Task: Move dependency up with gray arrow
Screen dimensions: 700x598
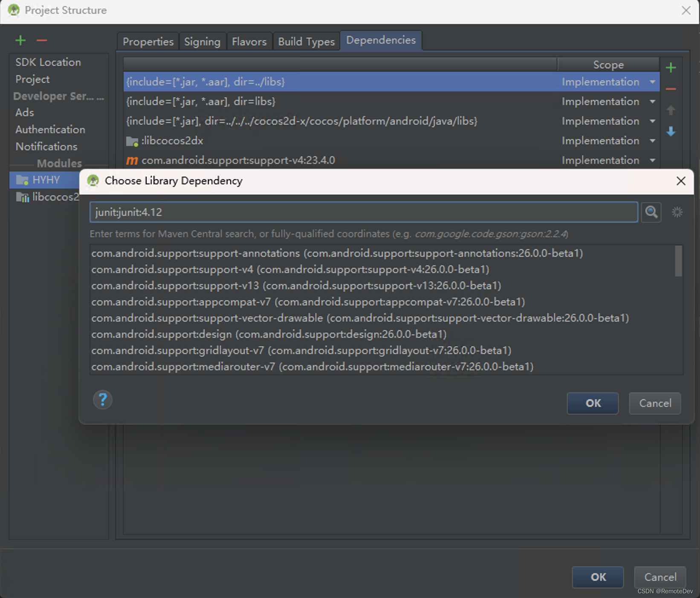Action: 671,110
